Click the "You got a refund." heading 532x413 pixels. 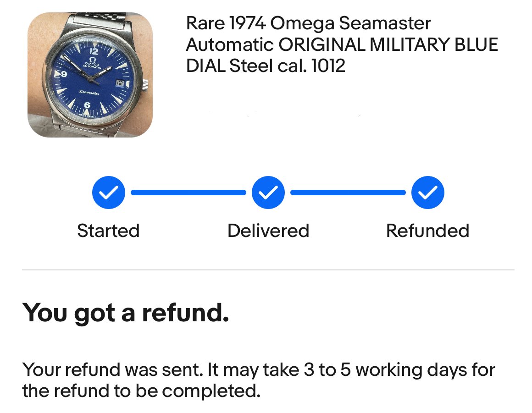point(125,313)
